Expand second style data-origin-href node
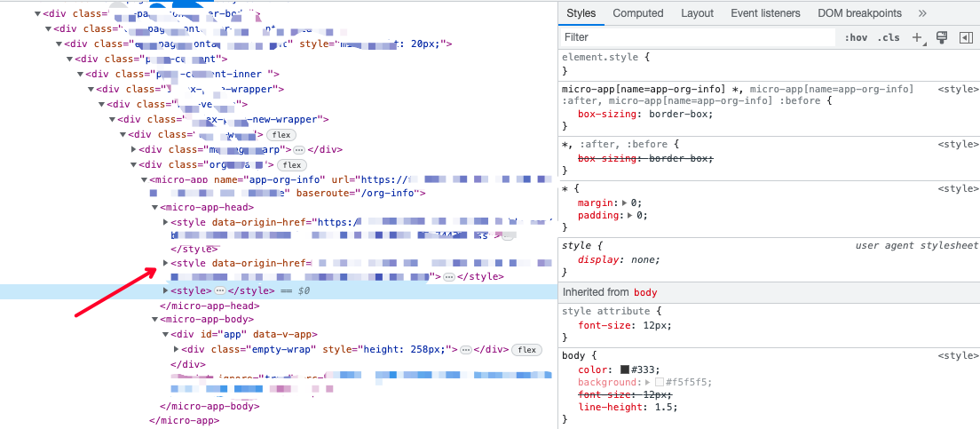 [166, 263]
